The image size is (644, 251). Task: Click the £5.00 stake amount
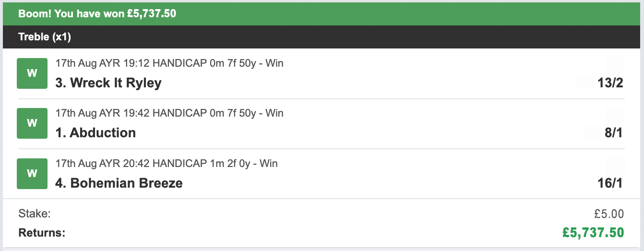click(x=609, y=214)
